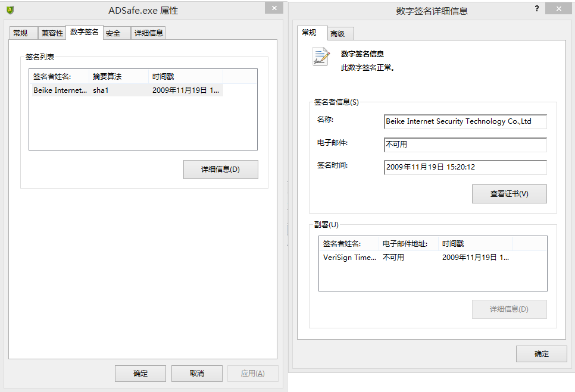The height and width of the screenshot is (392, 575).
Task: Open the 安全 tab
Action: [x=117, y=33]
